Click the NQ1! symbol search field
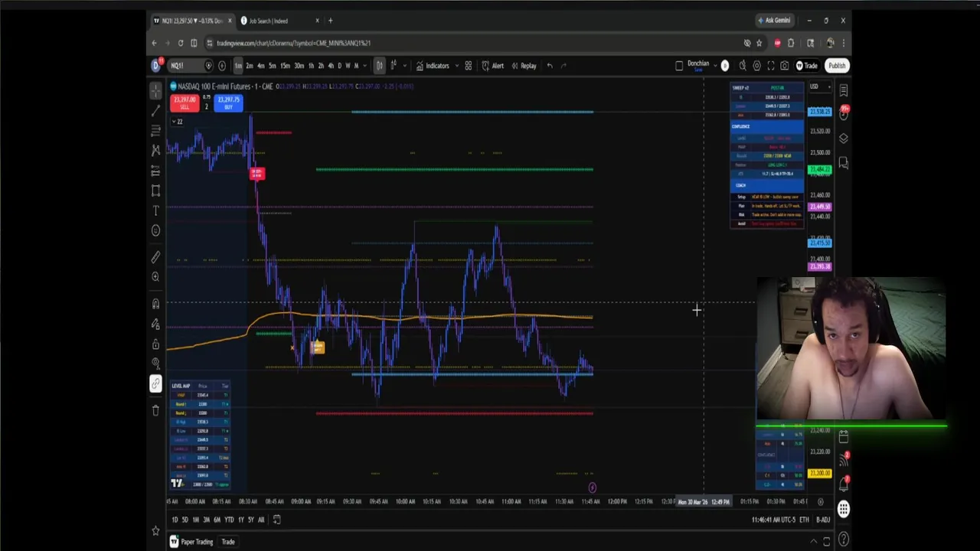Image resolution: width=980 pixels, height=551 pixels. coord(189,66)
